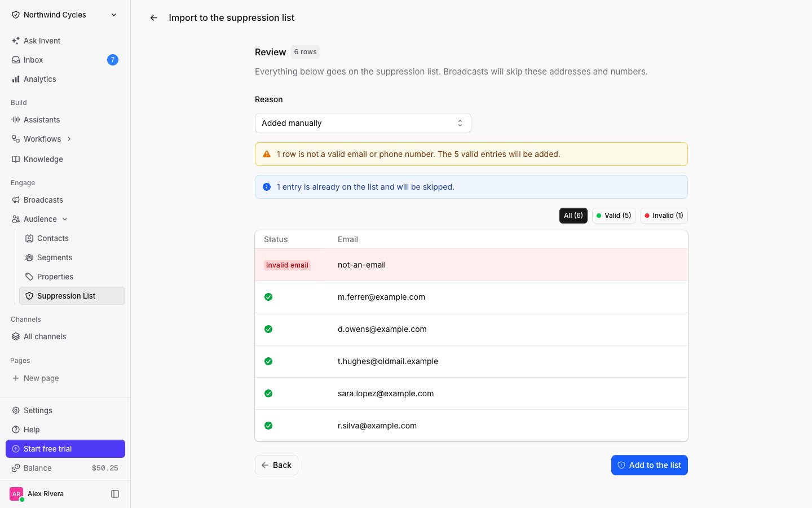
Task: Click the New page plus icon
Action: click(16, 378)
